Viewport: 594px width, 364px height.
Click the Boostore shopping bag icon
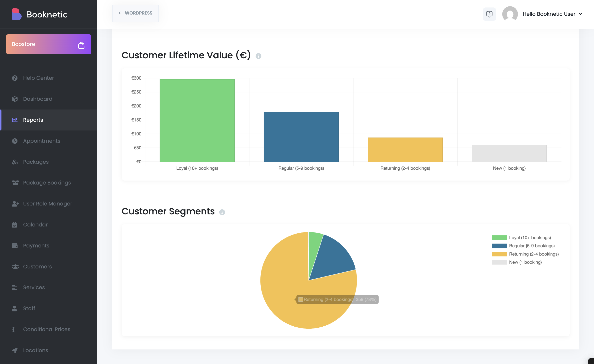pyautogui.click(x=81, y=45)
